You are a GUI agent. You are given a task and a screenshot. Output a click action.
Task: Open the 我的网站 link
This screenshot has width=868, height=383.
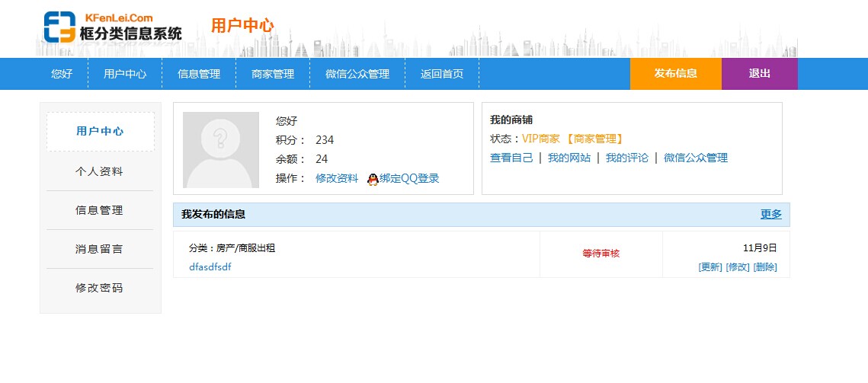pyautogui.click(x=569, y=158)
